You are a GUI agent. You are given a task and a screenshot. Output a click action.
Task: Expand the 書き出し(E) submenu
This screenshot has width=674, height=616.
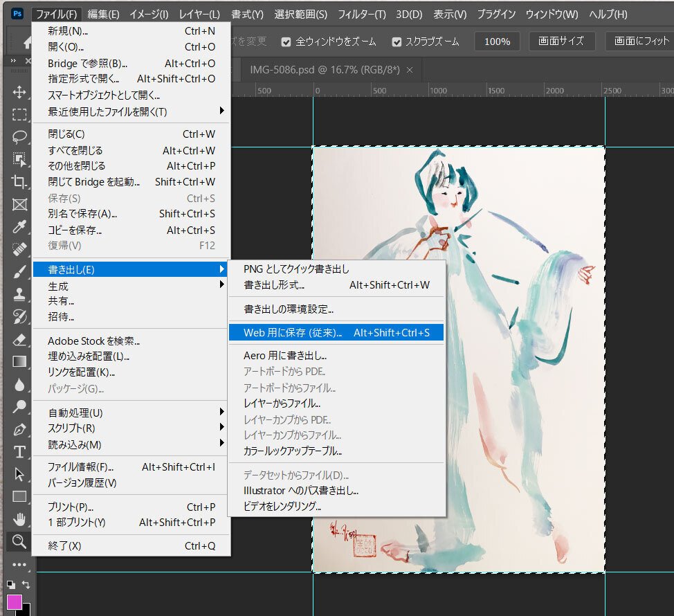tap(131, 269)
